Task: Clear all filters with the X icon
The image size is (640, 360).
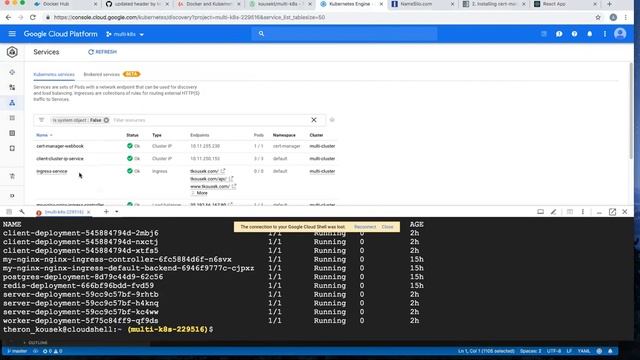Action: [314, 120]
